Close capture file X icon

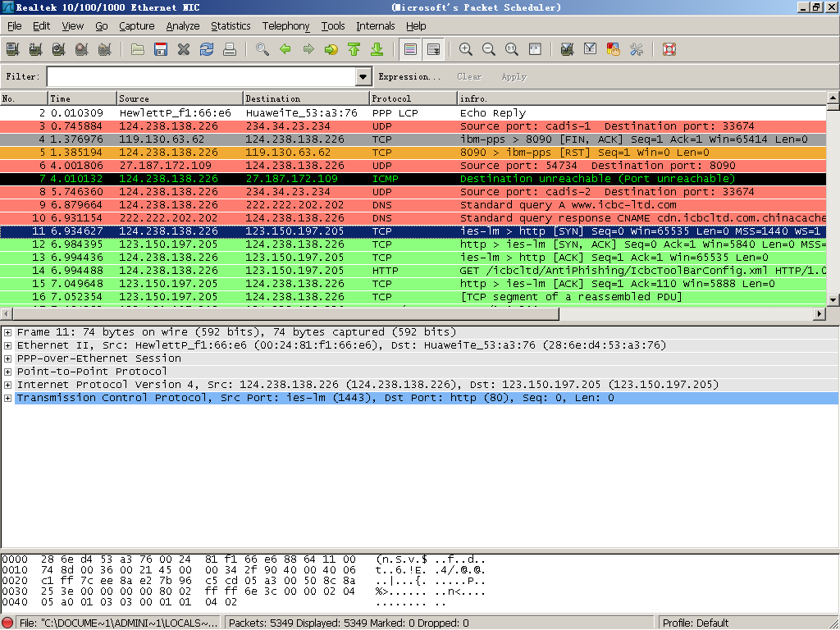[x=184, y=49]
